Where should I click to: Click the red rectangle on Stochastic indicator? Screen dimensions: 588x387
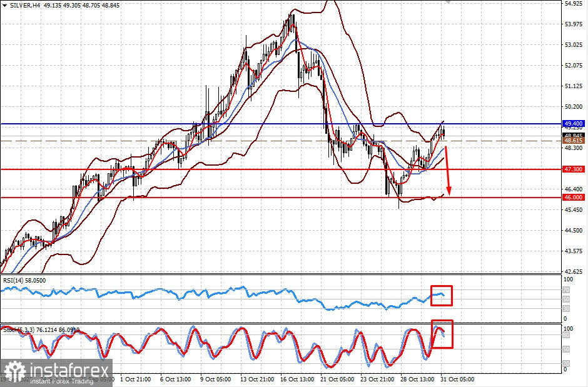442,334
